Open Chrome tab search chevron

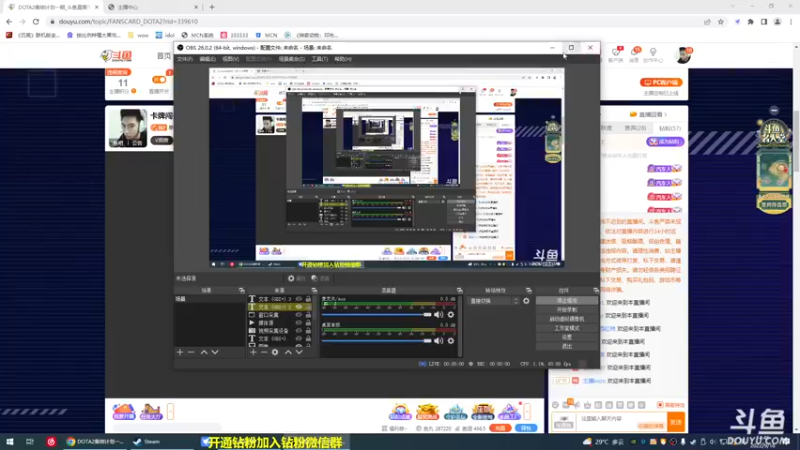733,7
